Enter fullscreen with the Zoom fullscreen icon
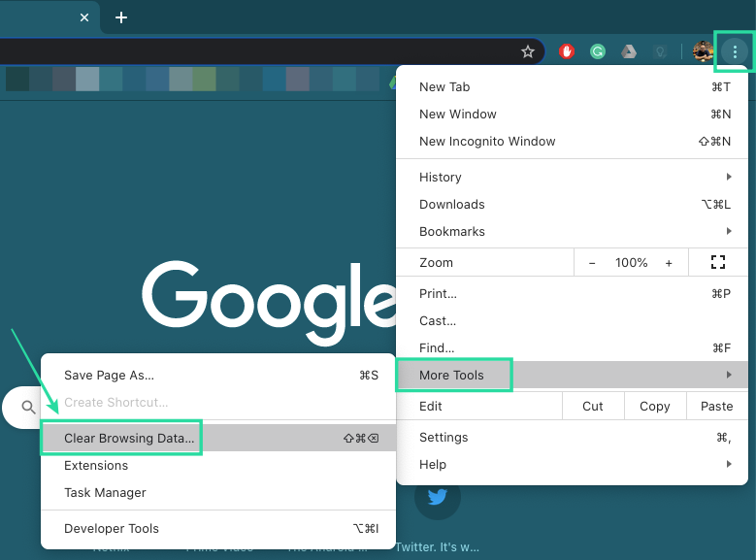This screenshot has width=756, height=560. click(718, 262)
